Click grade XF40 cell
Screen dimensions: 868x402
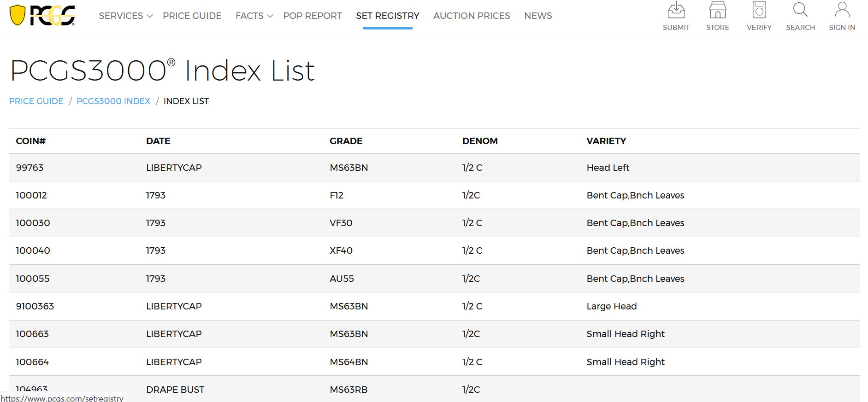coord(341,251)
